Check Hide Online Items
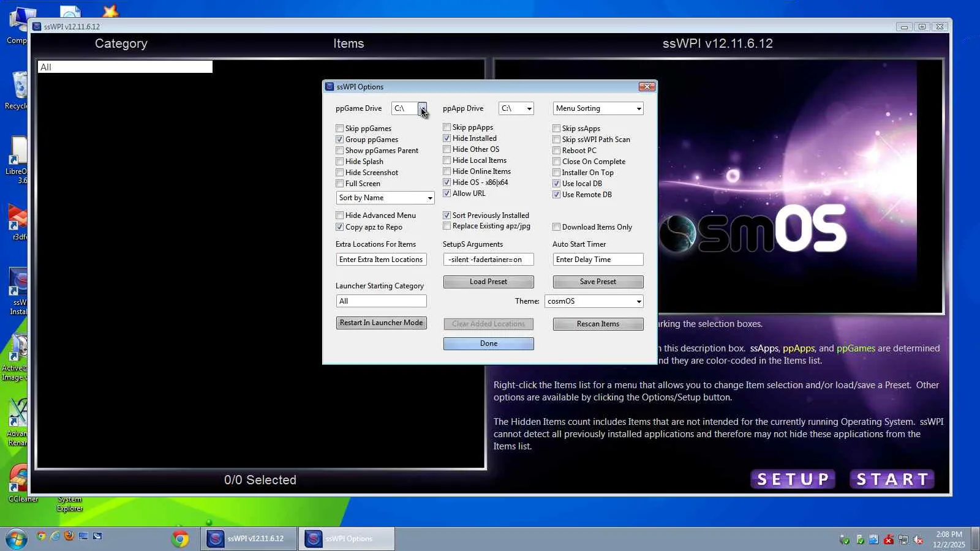Image resolution: width=980 pixels, height=551 pixels. pos(447,171)
